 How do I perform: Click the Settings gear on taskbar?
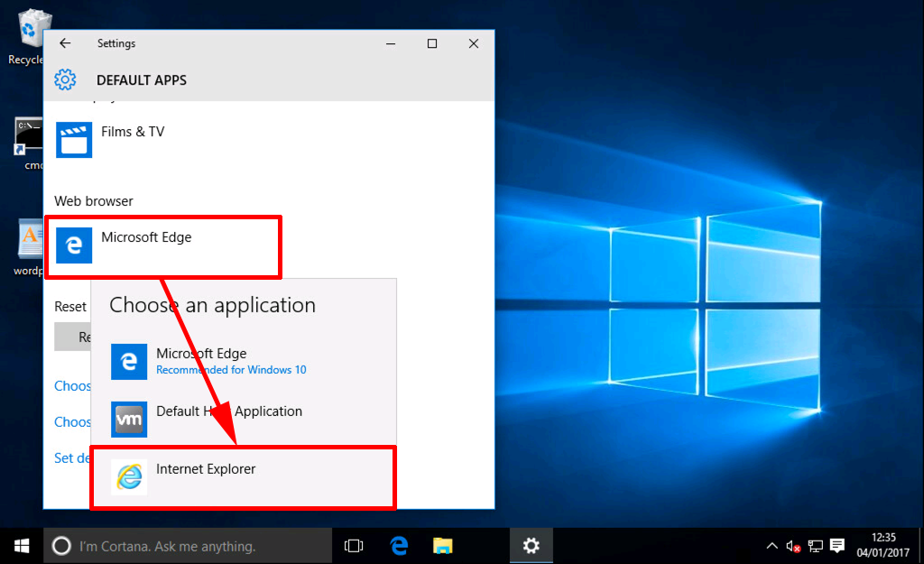coord(531,546)
